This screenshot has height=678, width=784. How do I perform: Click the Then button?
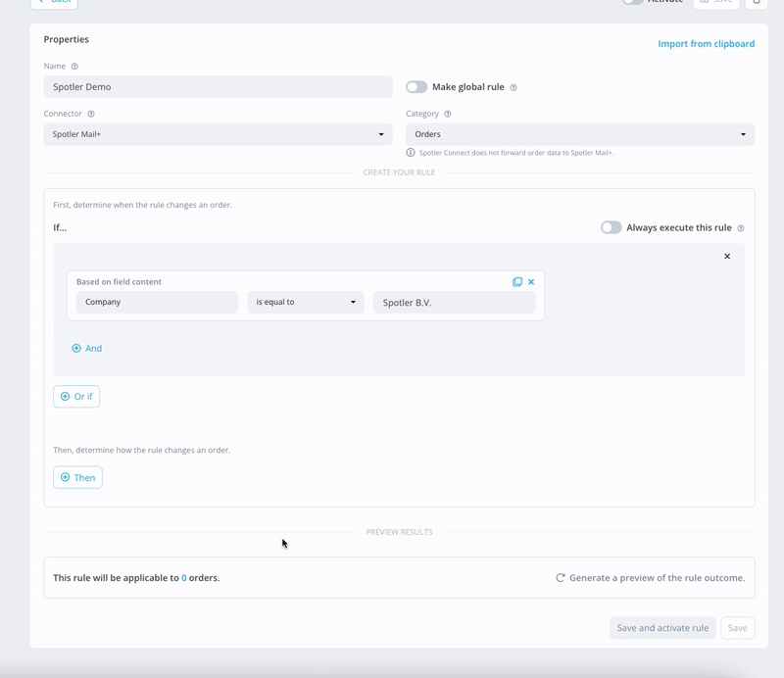[78, 477]
